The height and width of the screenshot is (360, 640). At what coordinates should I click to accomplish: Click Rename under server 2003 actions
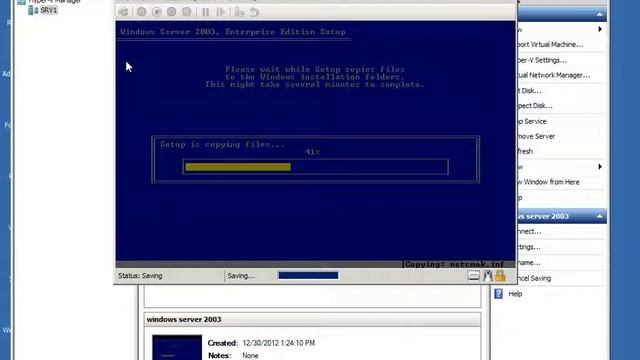(529, 262)
